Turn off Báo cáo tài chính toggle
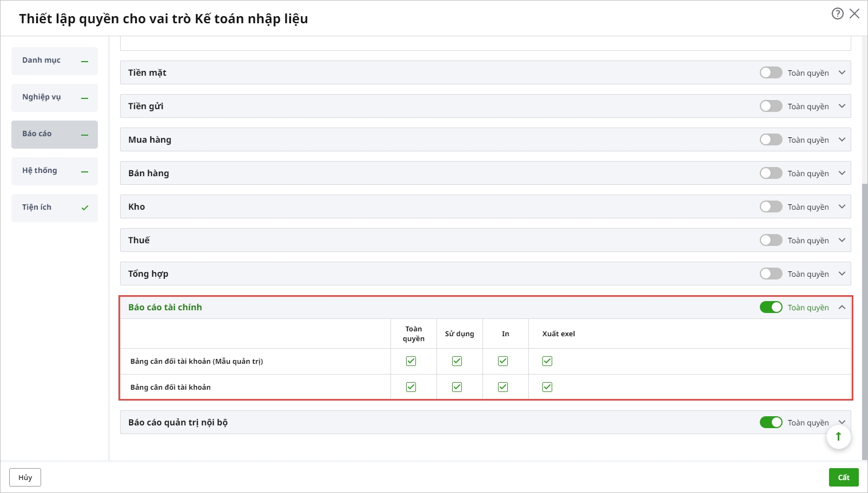868x493 pixels. [x=771, y=307]
